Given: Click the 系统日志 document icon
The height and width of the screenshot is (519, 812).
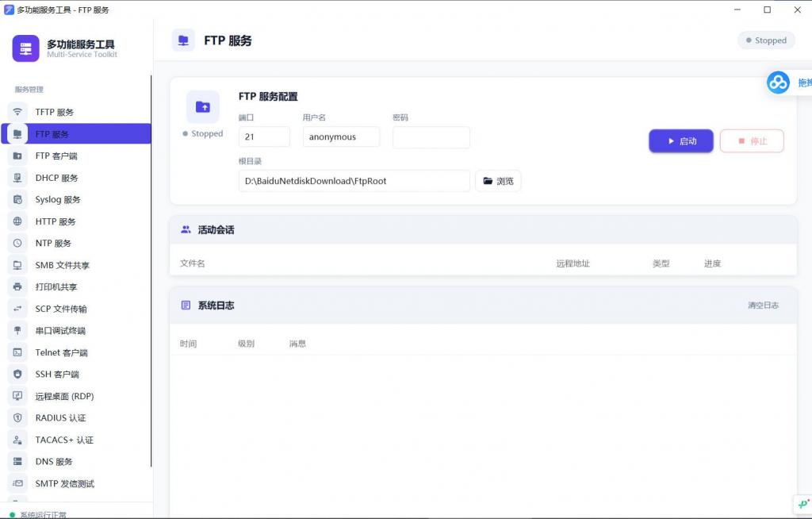Looking at the screenshot, I should click(186, 305).
